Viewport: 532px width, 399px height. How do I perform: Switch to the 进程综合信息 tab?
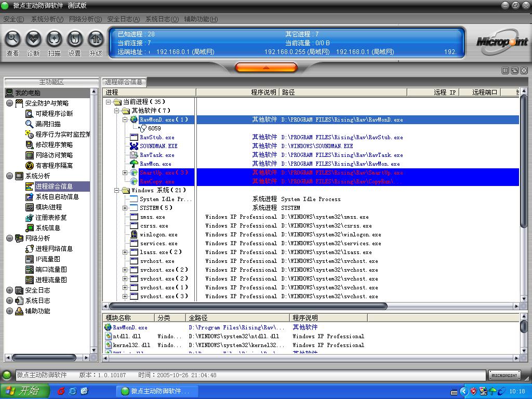124,82
